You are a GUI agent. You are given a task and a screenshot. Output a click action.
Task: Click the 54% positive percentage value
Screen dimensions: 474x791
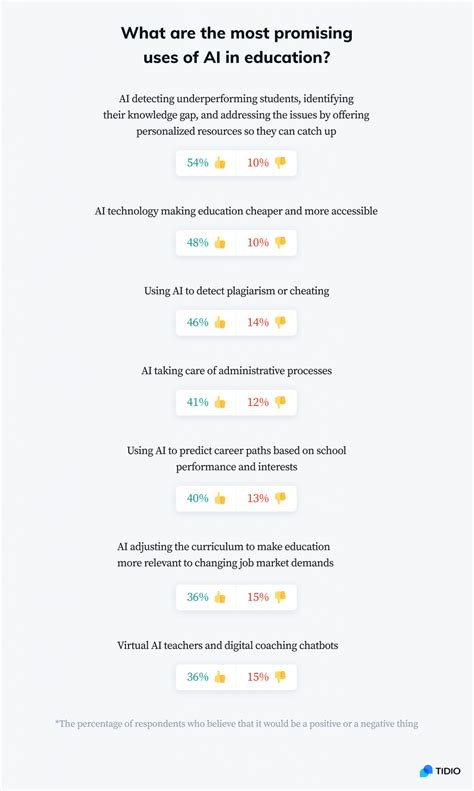198,163
